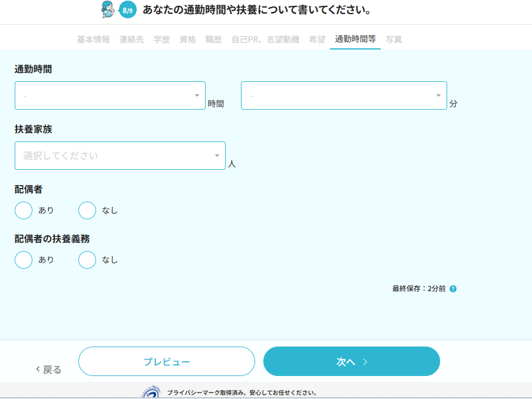Click the プレビュー button
Image resolution: width=532 pixels, height=399 pixels.
coord(167,361)
